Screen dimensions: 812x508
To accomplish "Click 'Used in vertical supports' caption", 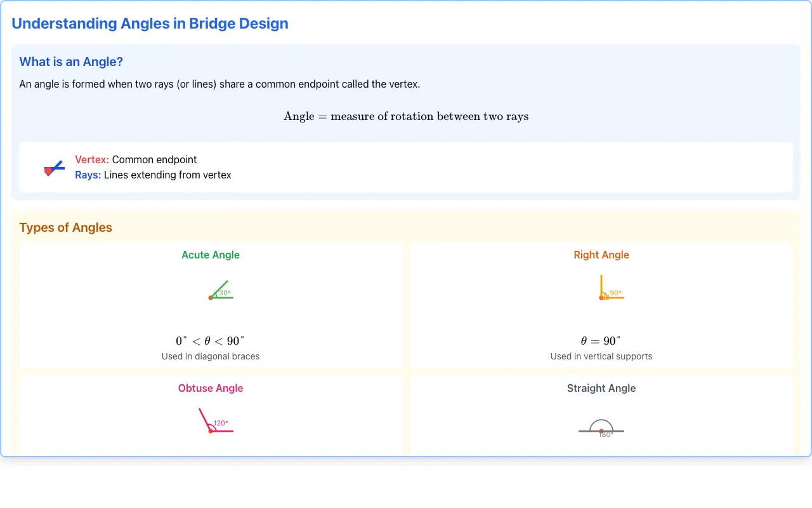I will pyautogui.click(x=601, y=356).
